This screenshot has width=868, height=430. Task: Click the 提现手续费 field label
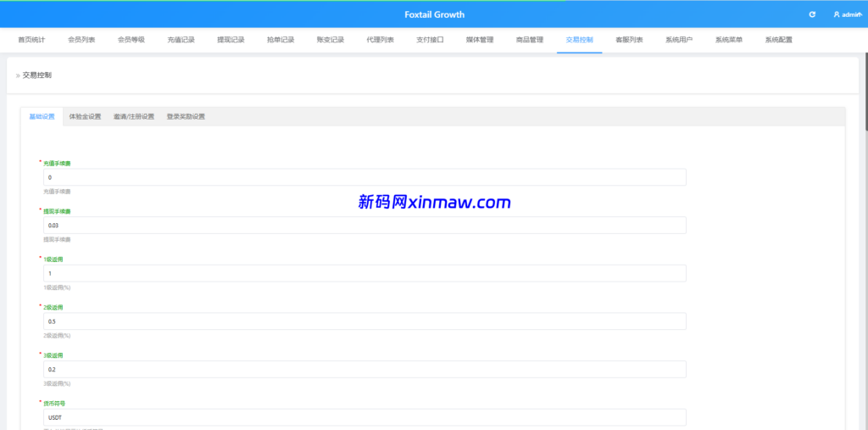[57, 211]
